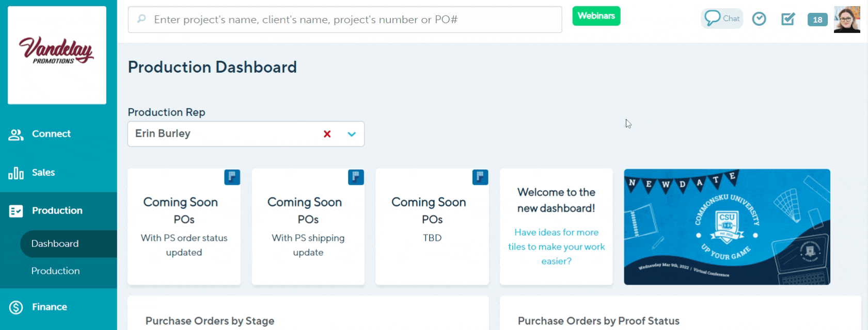
Task: Click the blue icon on PS order status tile
Action: 232,177
